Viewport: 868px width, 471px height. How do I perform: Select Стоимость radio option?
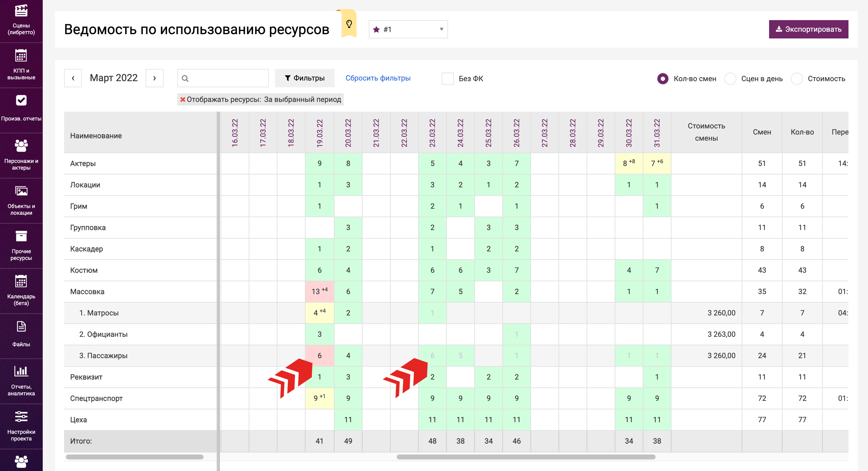coord(797,78)
